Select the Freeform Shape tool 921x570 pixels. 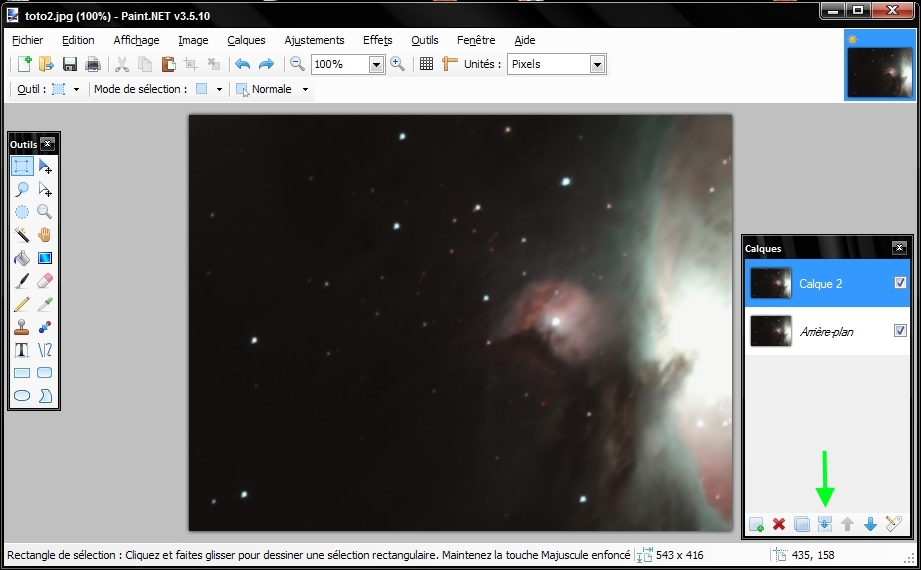click(x=45, y=395)
